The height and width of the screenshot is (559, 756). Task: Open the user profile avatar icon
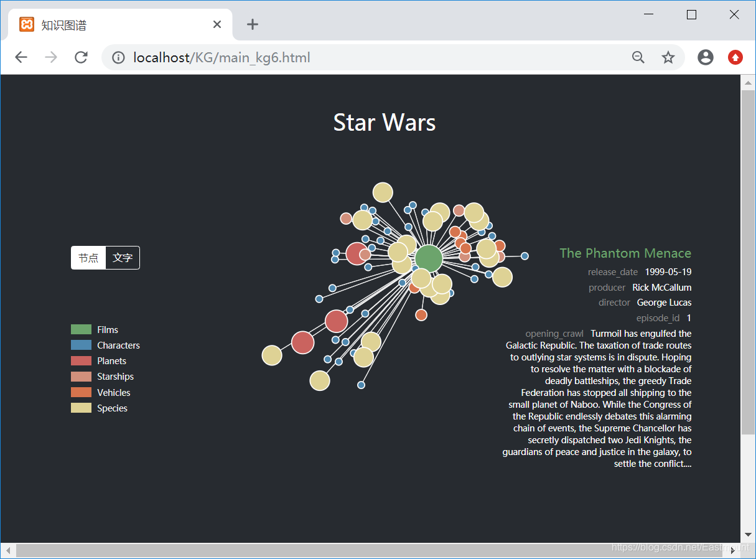pos(706,57)
